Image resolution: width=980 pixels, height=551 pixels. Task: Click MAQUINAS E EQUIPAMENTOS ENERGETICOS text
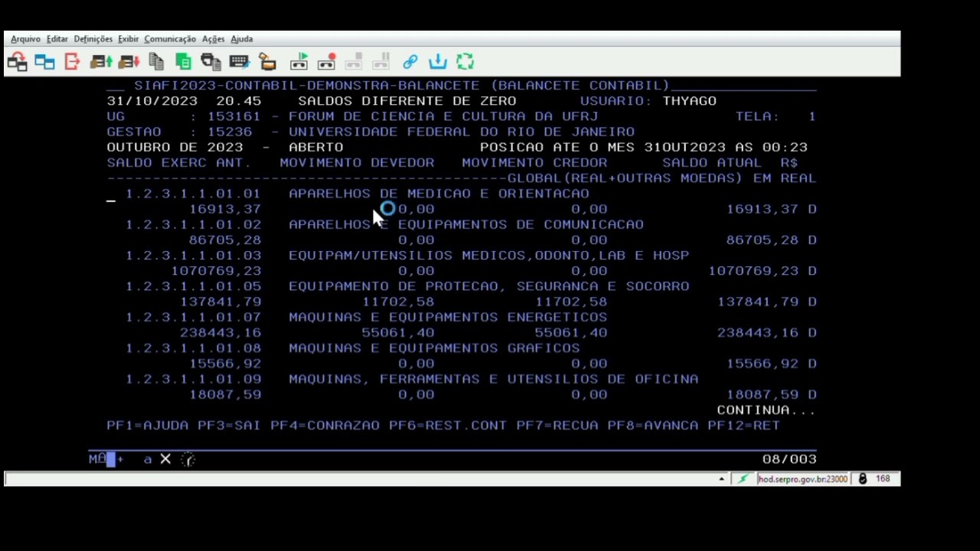(x=448, y=318)
